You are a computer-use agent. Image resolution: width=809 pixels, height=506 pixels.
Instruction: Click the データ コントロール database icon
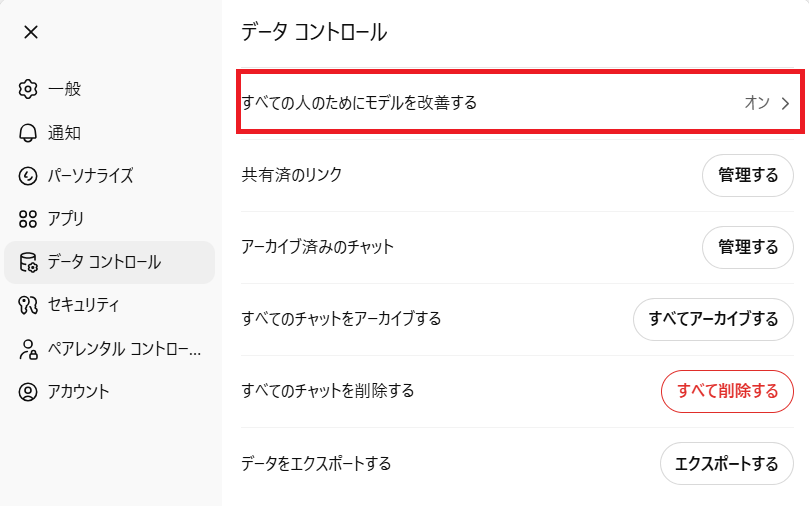tap(28, 263)
